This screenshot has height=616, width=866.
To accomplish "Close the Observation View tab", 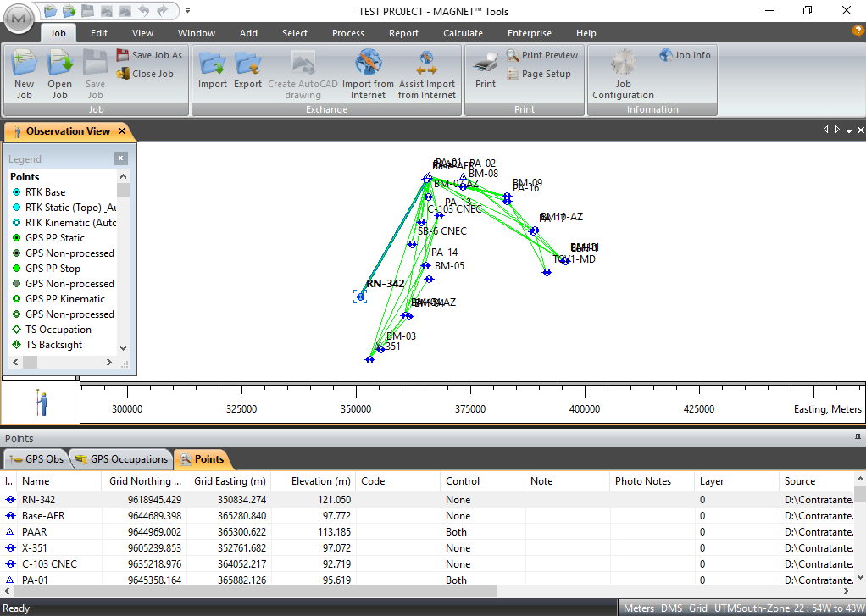I will [x=122, y=131].
